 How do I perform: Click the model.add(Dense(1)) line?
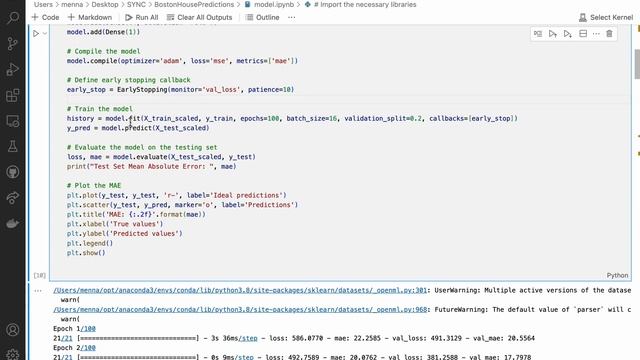click(104, 32)
